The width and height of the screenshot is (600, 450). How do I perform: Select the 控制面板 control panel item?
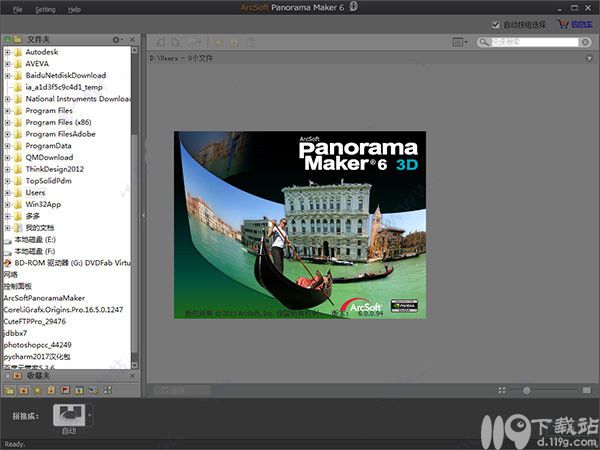[x=18, y=286]
